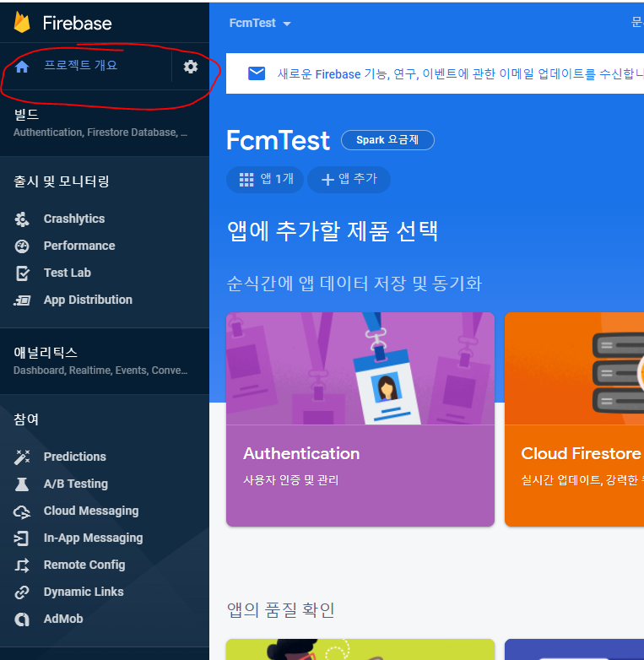The height and width of the screenshot is (660, 644).
Task: Open AdMob
Action: coord(63,619)
